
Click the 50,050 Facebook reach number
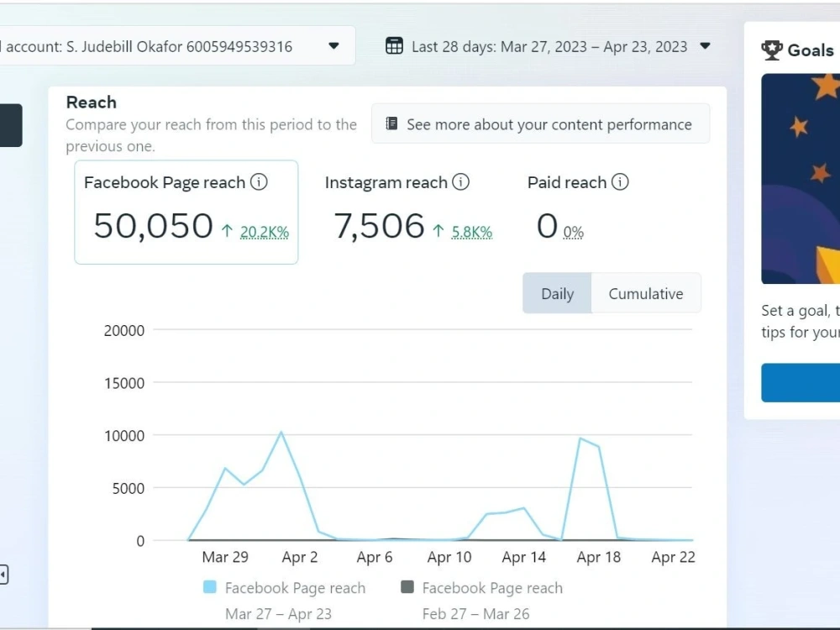[x=153, y=225]
